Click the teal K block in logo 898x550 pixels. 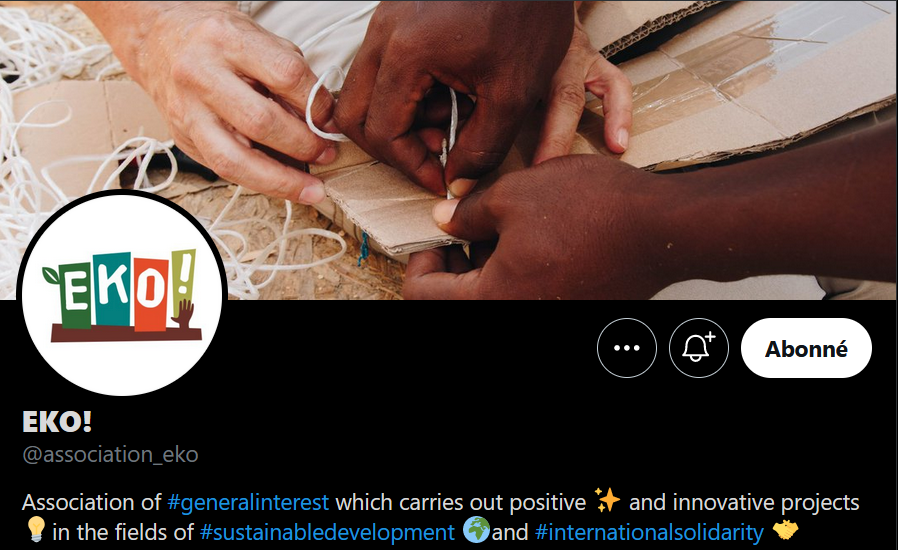click(x=113, y=289)
